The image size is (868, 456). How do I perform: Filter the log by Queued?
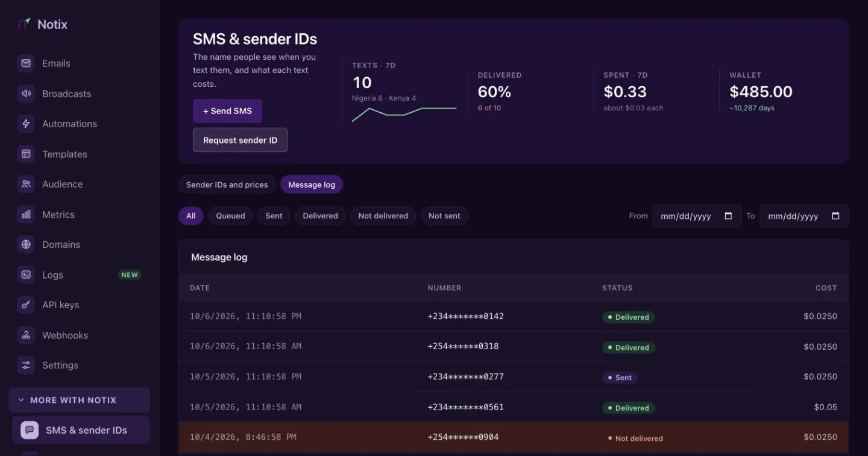tap(230, 216)
